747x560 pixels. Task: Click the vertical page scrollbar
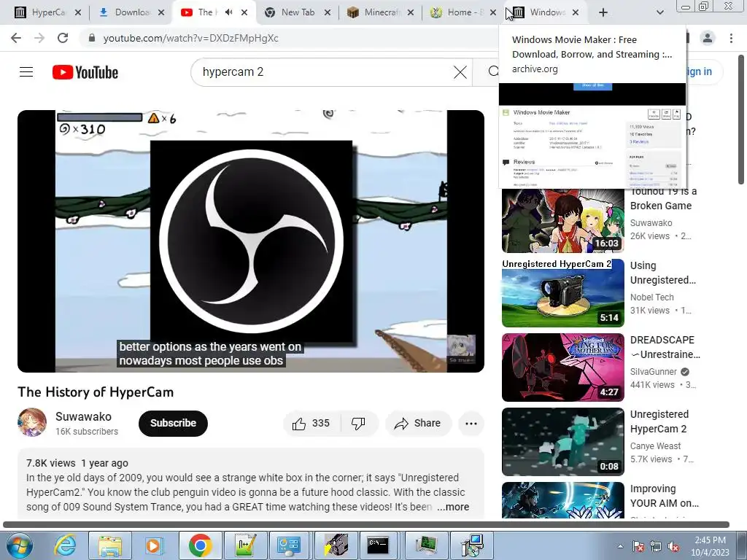click(741, 119)
